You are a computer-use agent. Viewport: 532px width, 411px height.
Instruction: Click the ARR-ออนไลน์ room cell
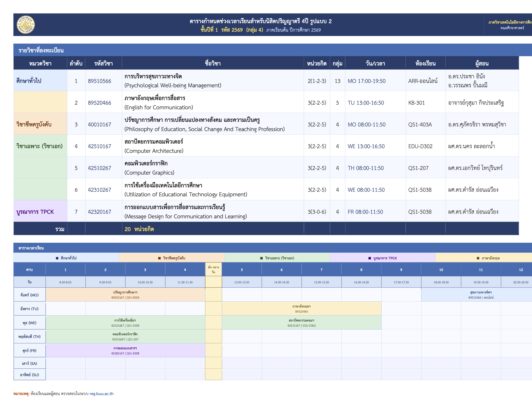(x=426, y=81)
